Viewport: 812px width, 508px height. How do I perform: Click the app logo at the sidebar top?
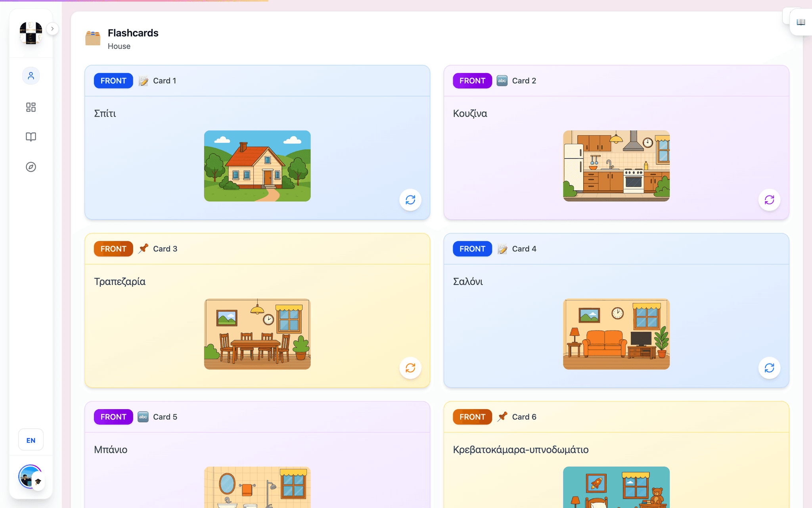(x=31, y=33)
